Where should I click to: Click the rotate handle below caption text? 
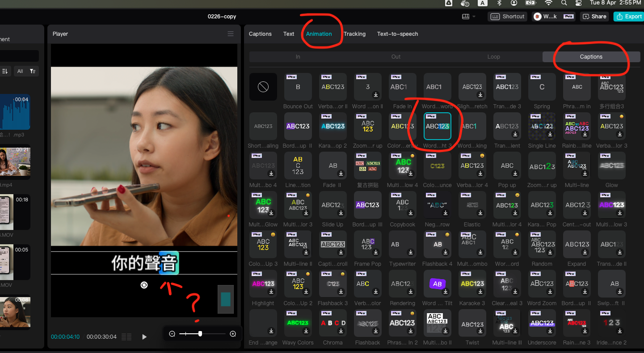pyautogui.click(x=144, y=285)
